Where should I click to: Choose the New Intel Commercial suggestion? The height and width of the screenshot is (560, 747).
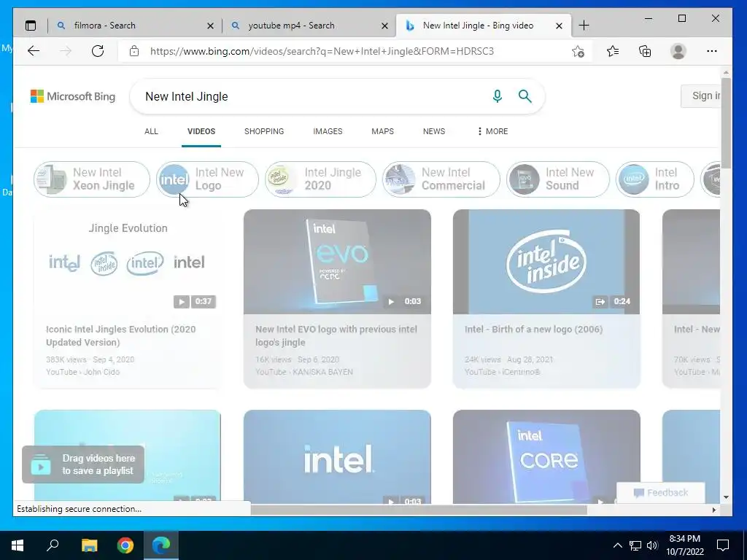(441, 179)
